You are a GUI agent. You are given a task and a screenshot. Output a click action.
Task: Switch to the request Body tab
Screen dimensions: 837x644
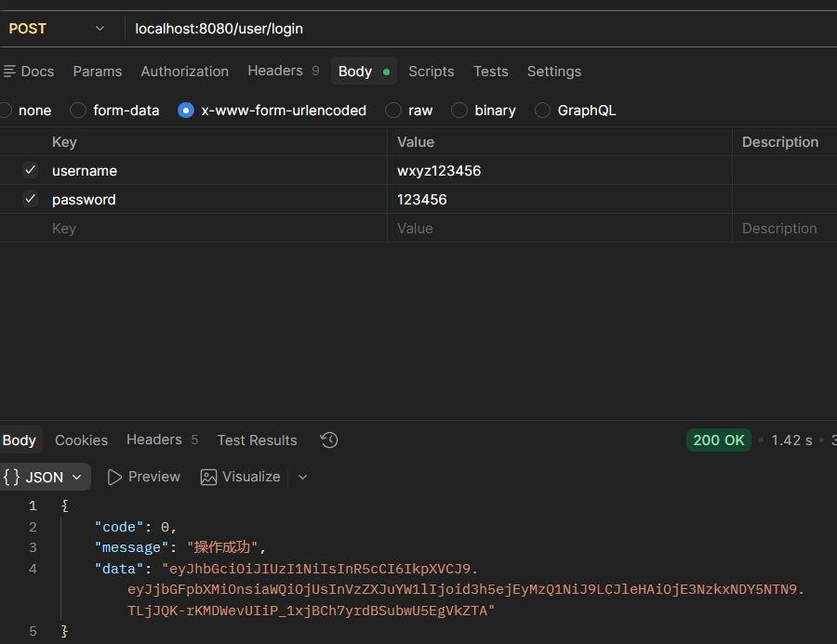[364, 71]
